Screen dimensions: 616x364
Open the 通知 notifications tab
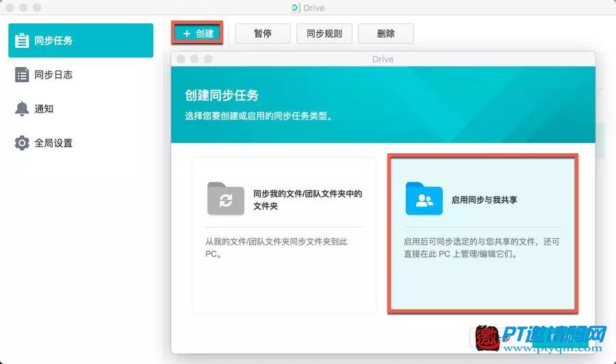point(81,109)
